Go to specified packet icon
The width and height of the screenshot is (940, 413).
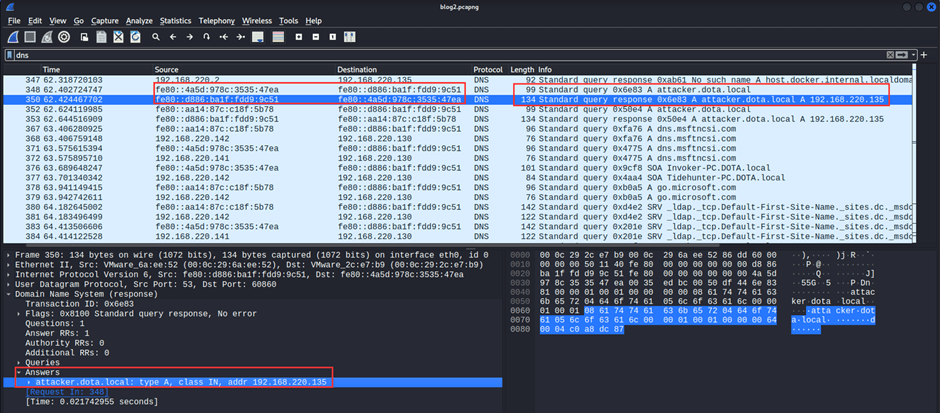pyautogui.click(x=207, y=37)
